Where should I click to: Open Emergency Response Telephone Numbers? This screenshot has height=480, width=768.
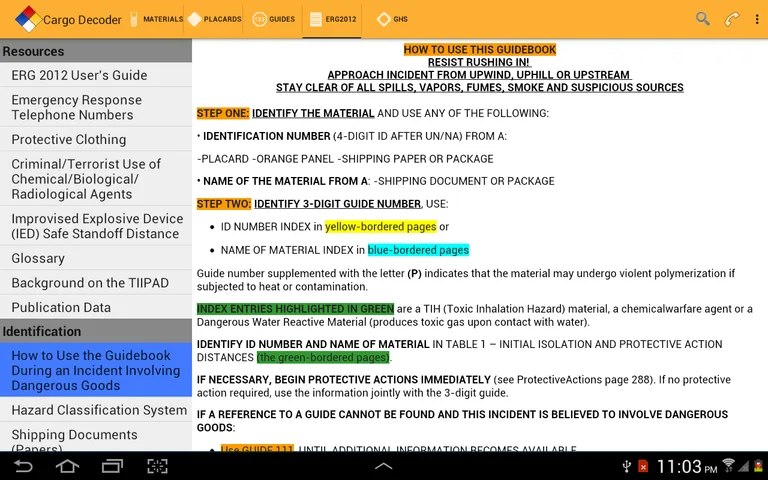96,107
